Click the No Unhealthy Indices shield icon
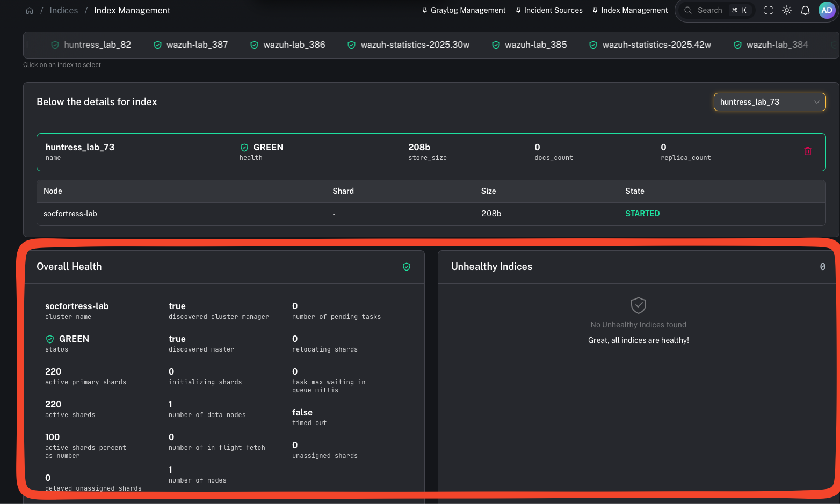The height and width of the screenshot is (504, 840). 638,305
